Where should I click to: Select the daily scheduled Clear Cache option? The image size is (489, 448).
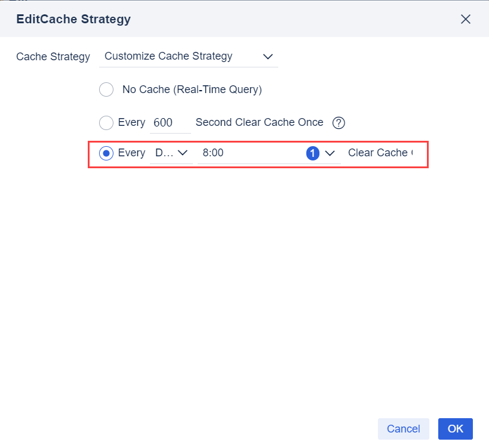[106, 153]
